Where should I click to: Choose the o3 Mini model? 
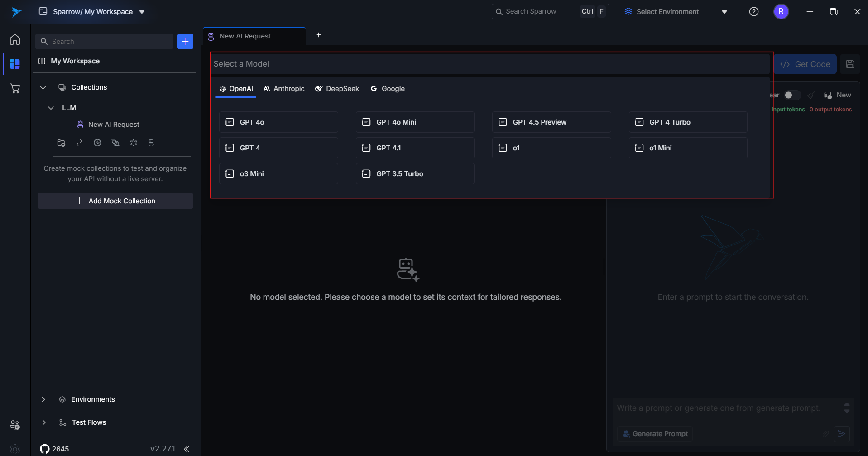278,174
